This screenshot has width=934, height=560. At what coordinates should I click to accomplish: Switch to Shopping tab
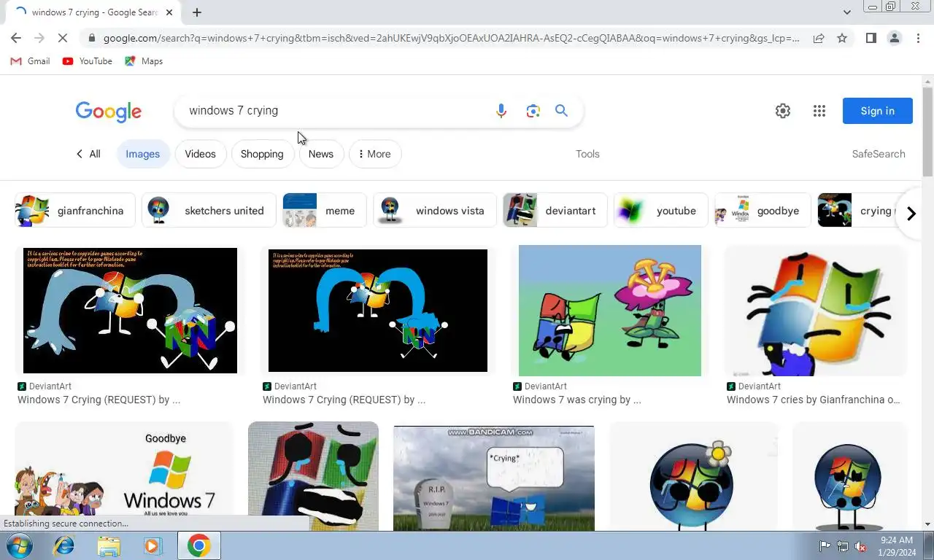pyautogui.click(x=262, y=154)
